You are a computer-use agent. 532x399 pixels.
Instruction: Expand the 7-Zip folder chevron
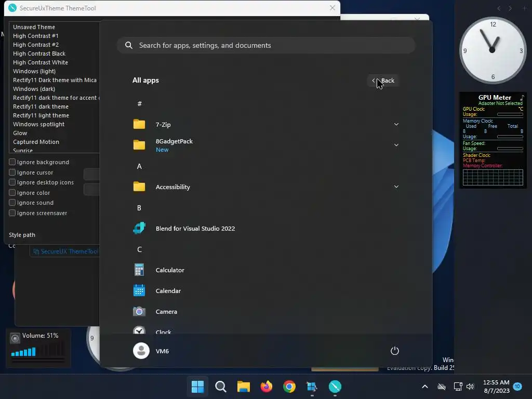tap(396, 124)
